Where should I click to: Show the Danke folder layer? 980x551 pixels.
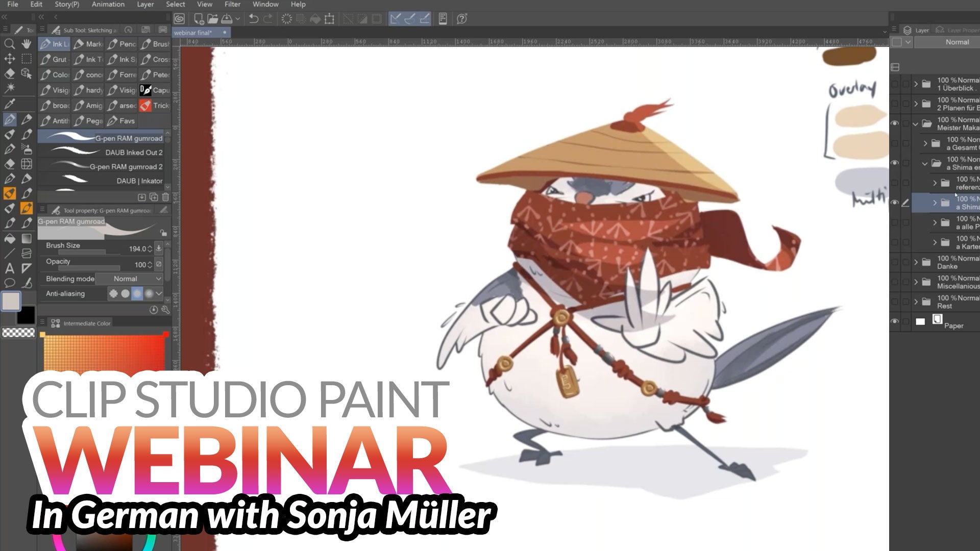coord(895,262)
